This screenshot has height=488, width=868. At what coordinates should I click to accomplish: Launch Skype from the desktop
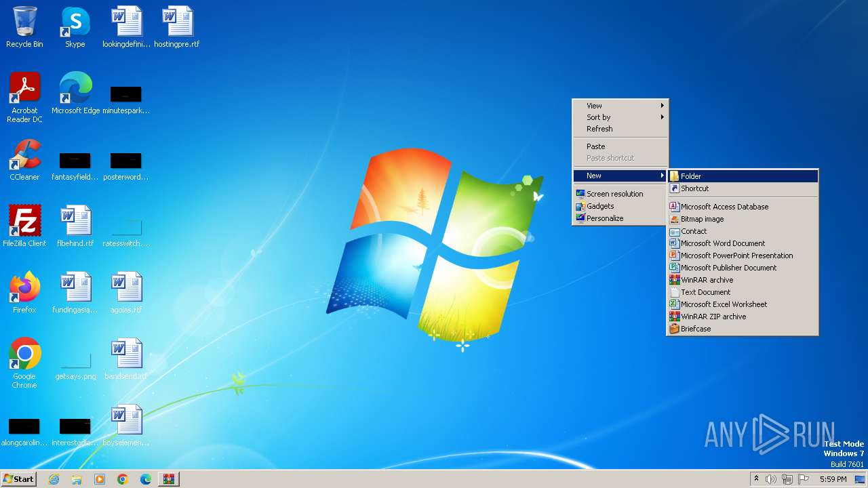click(75, 27)
